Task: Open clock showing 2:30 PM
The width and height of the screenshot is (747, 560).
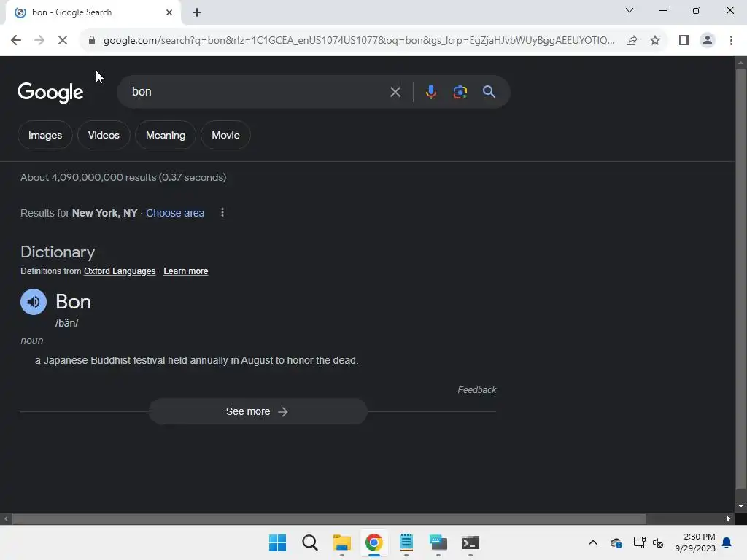Action: point(695,542)
